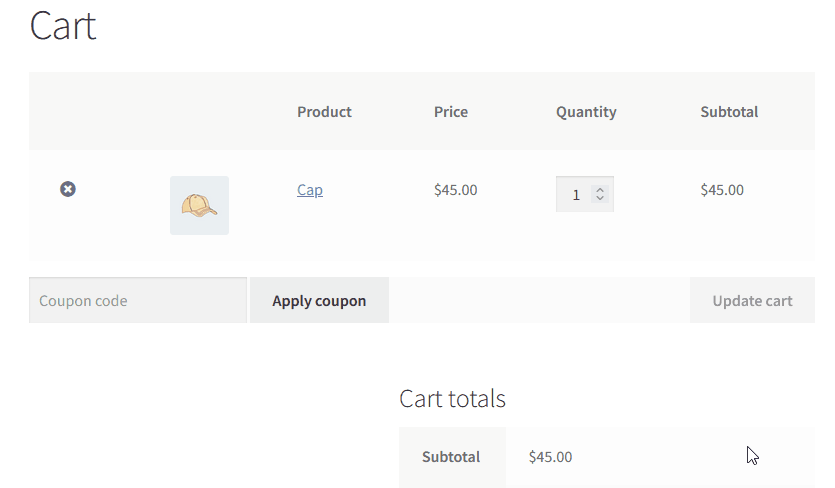Open the Cap product thumbnail image
The height and width of the screenshot is (488, 835).
(199, 206)
